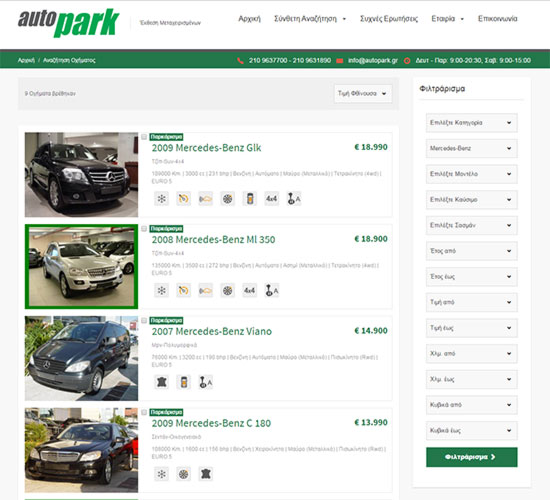Image resolution: width=550 pixels, height=500 pixels.
Task: Click sunroof car icon on Viano listing
Action: coord(183,382)
